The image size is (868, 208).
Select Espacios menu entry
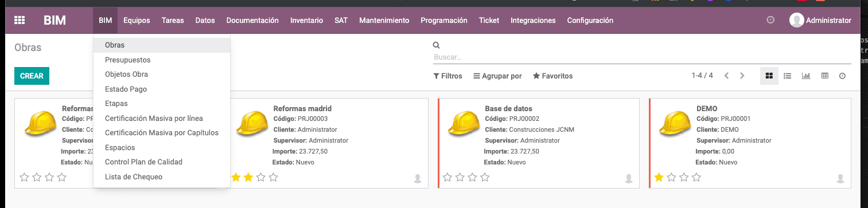point(162,148)
